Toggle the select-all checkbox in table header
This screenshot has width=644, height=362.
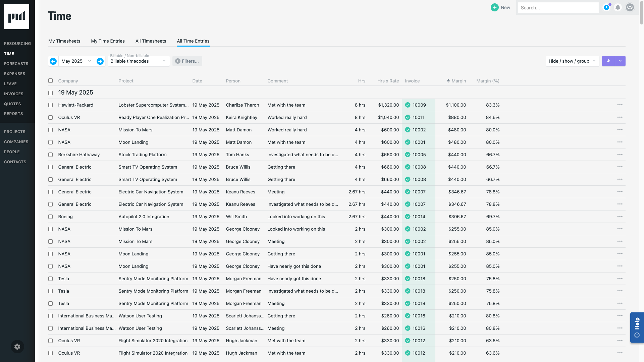pyautogui.click(x=50, y=80)
